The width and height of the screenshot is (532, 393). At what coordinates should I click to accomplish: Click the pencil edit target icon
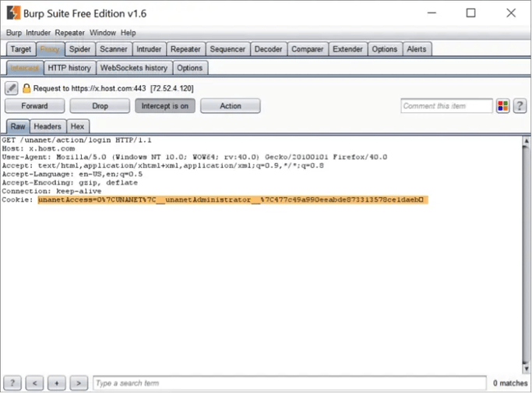click(12, 88)
